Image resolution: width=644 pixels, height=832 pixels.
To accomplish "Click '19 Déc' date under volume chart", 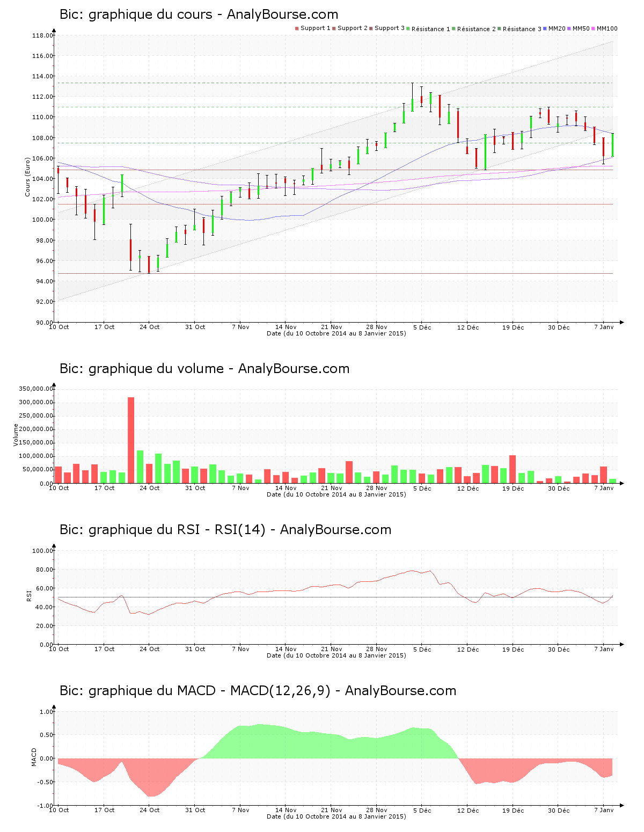I will click(513, 488).
